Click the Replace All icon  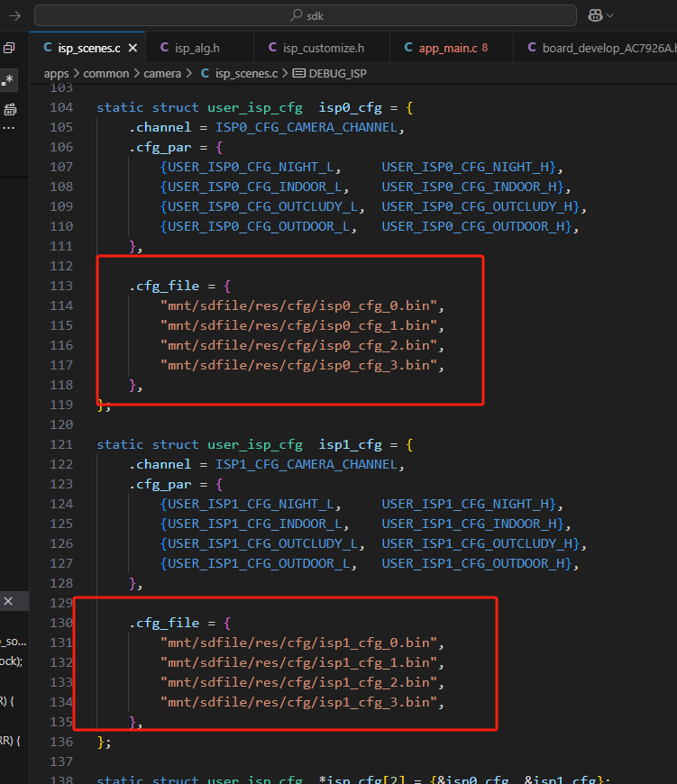click(x=10, y=110)
